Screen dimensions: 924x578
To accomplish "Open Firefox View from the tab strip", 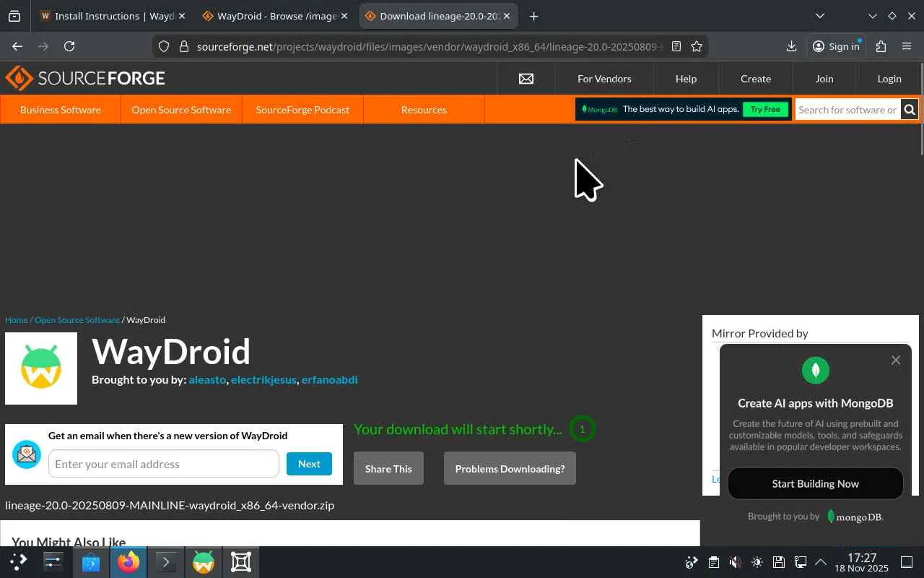I will [14, 16].
